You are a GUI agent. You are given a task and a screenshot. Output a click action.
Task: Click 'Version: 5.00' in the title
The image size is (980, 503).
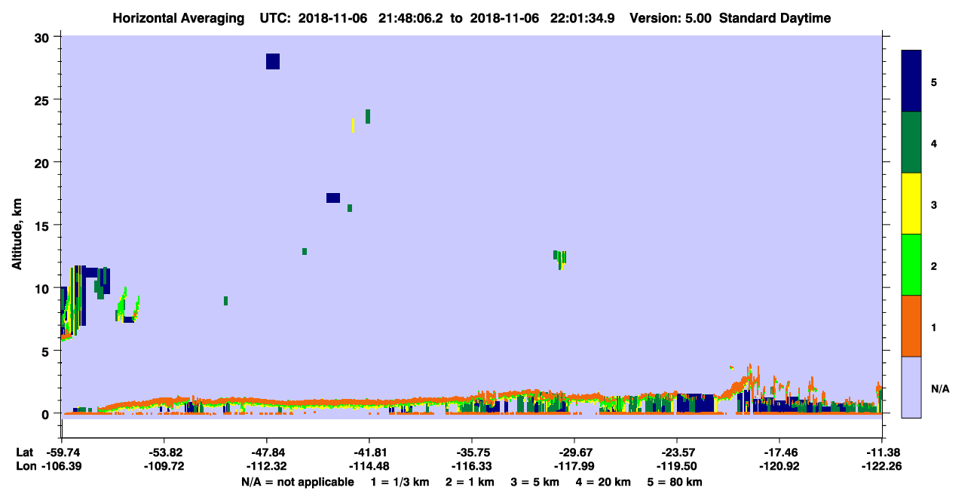[670, 18]
